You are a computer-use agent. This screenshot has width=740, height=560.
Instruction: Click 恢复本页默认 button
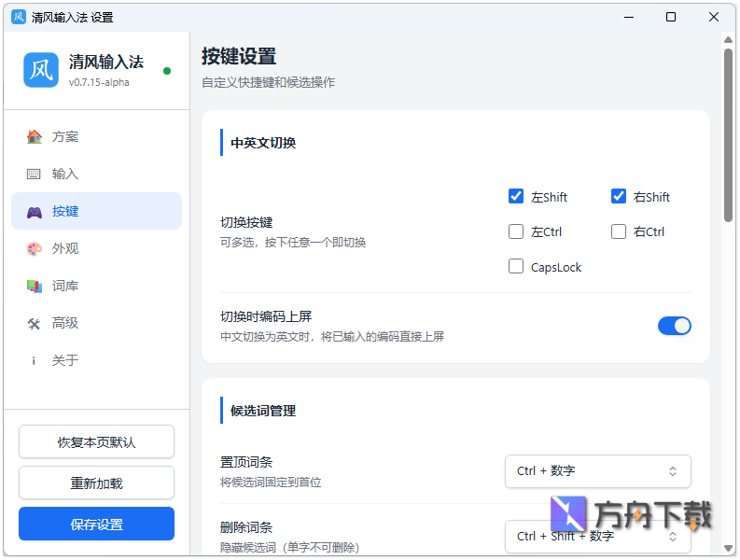(96, 442)
